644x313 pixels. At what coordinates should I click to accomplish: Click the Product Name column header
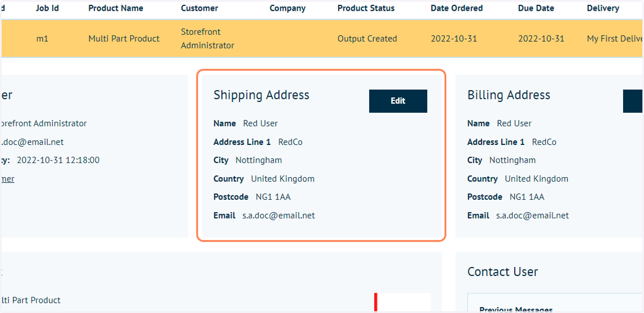[x=116, y=8]
